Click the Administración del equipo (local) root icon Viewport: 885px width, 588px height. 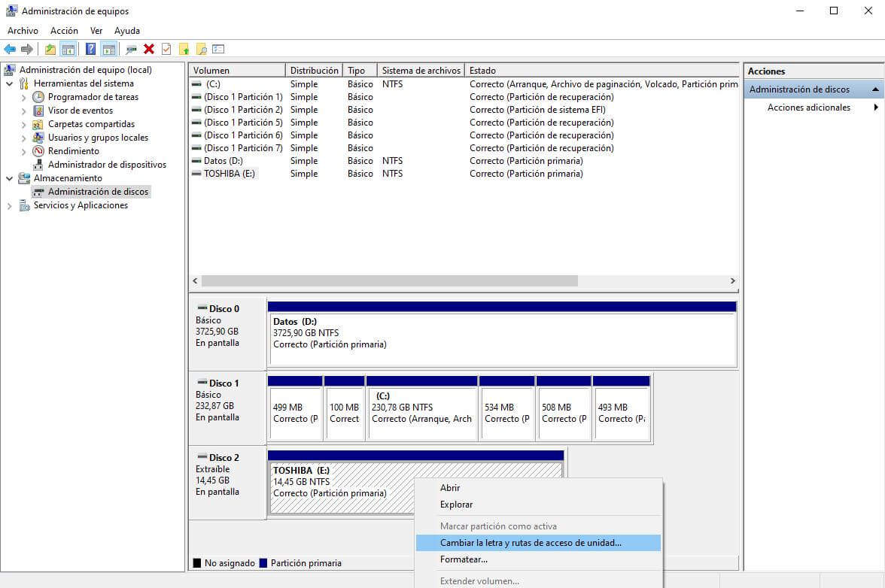tap(10, 70)
